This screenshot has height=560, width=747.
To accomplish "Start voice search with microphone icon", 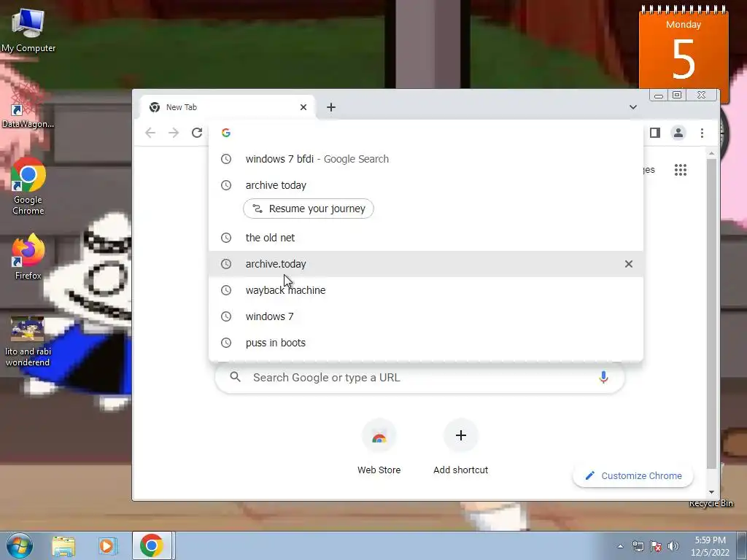I will pos(603,377).
